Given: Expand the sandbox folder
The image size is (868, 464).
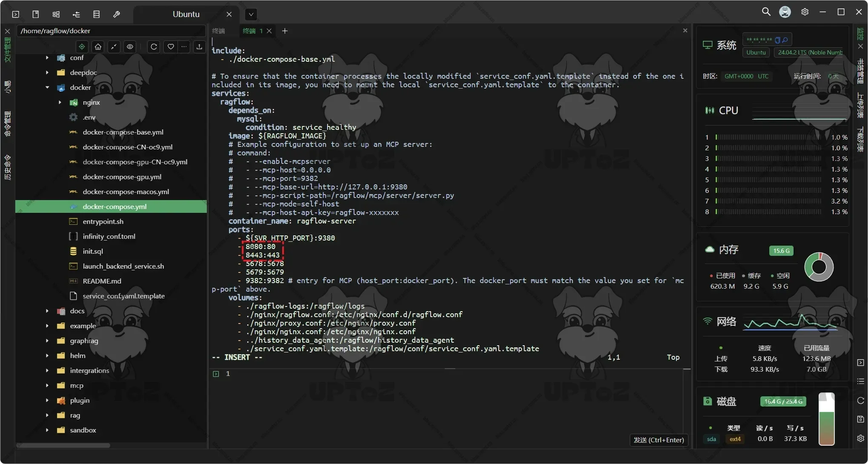Looking at the screenshot, I should pyautogui.click(x=47, y=430).
